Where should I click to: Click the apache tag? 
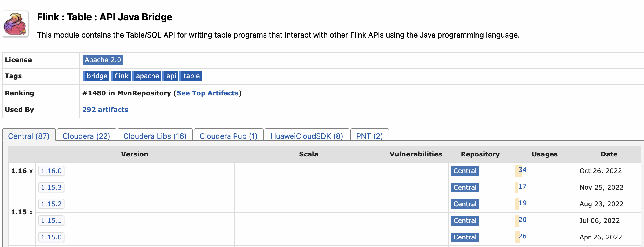[147, 76]
